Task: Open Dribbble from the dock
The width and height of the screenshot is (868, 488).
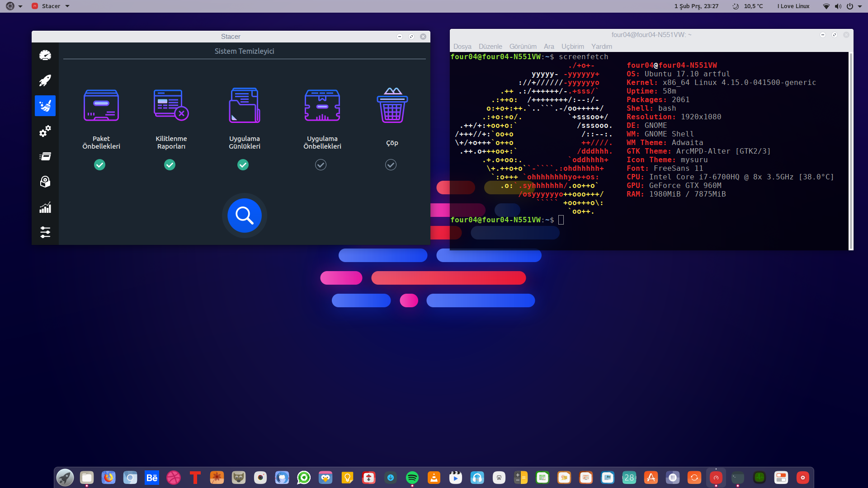Action: tap(174, 478)
